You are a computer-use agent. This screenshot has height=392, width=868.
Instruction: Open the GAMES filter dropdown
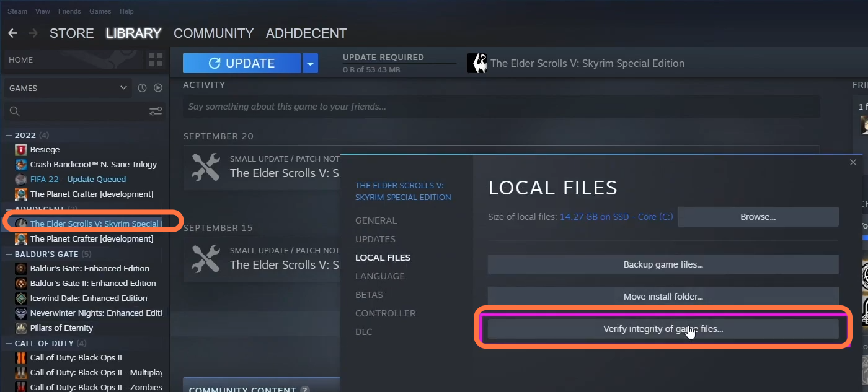click(x=67, y=88)
